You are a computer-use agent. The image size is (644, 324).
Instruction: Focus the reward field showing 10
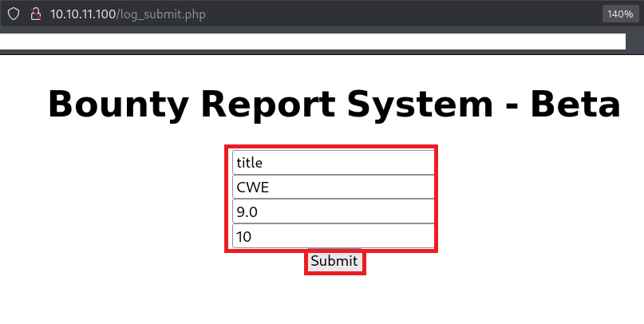tap(333, 236)
